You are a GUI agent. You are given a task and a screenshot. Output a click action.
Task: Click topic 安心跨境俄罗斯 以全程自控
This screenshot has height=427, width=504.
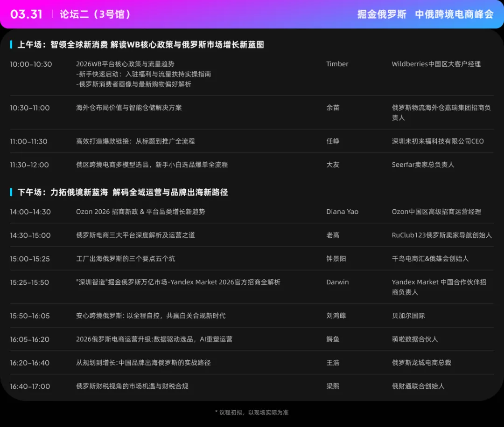[151, 316]
